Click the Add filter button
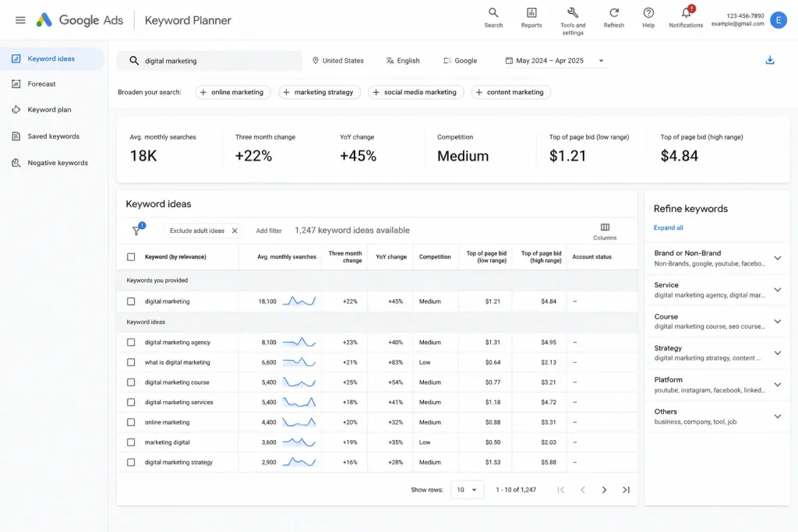Screen dimensions: 798x532 pos(269,231)
